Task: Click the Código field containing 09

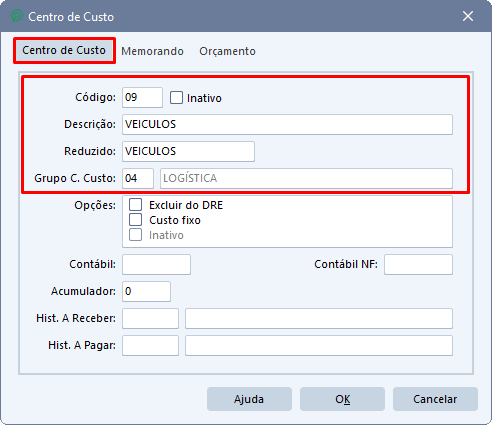Action: (x=142, y=97)
